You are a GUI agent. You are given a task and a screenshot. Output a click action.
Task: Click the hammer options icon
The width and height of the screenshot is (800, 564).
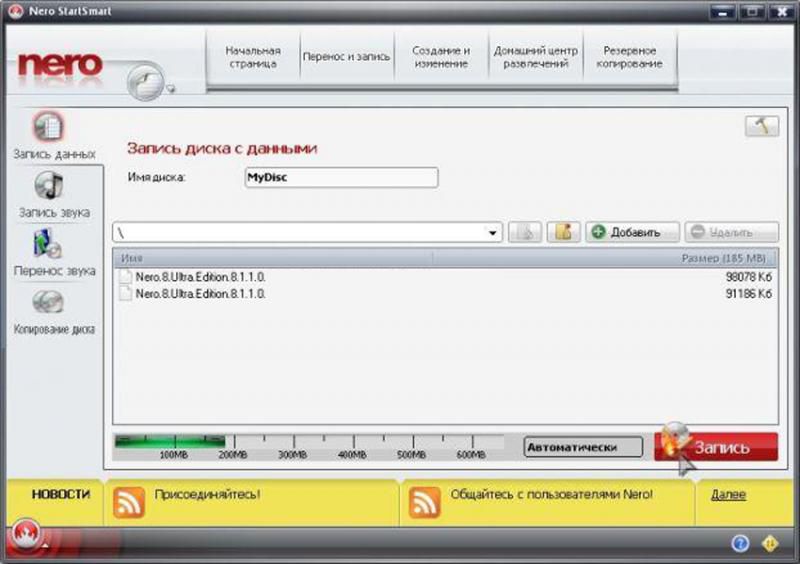(761, 126)
